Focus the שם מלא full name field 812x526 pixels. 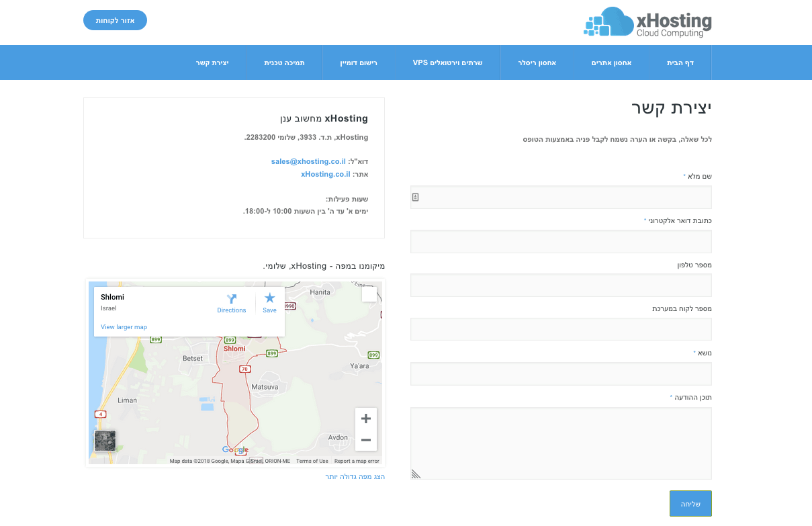tap(561, 197)
